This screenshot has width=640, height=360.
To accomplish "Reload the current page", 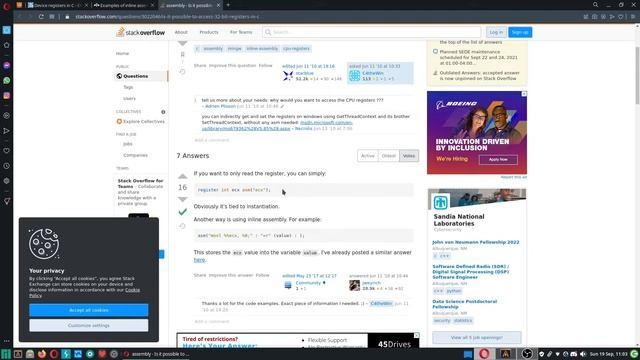I will (41, 17).
